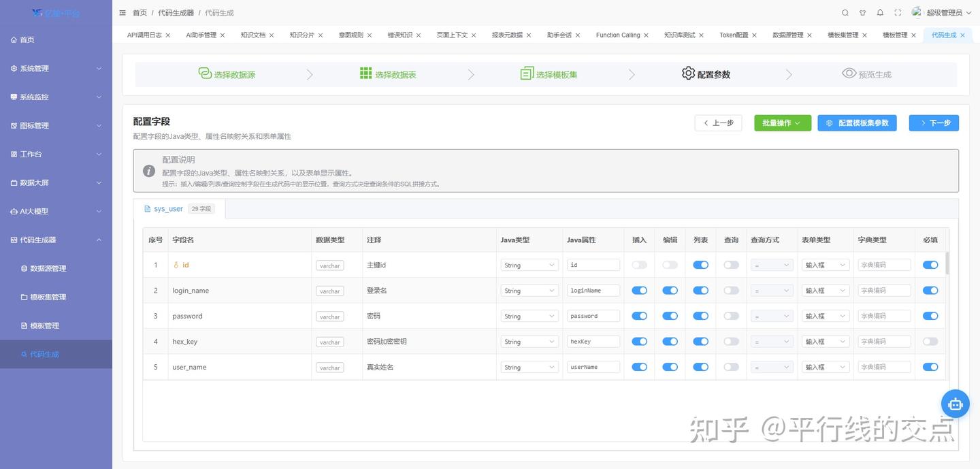The width and height of the screenshot is (980, 469).
Task: Click Java属性 input for login_name row
Action: [593, 291]
